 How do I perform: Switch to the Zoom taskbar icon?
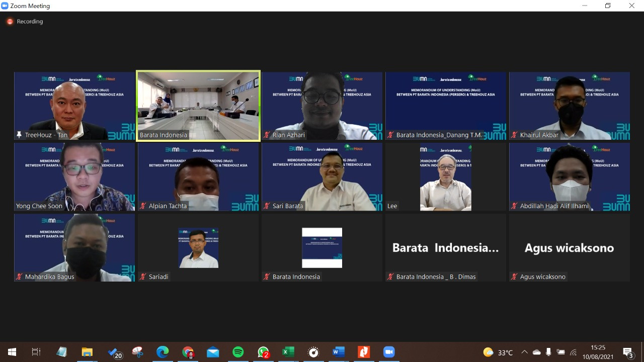(389, 352)
